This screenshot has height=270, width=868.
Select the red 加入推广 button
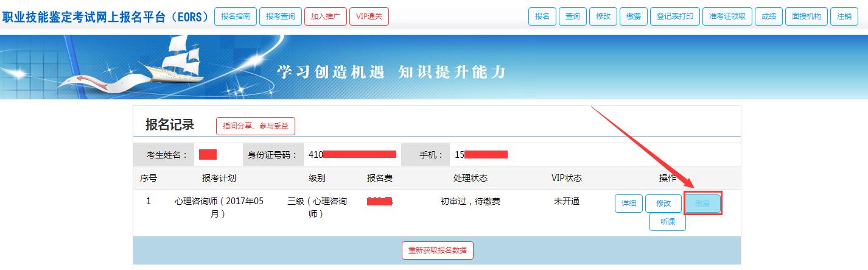(326, 16)
